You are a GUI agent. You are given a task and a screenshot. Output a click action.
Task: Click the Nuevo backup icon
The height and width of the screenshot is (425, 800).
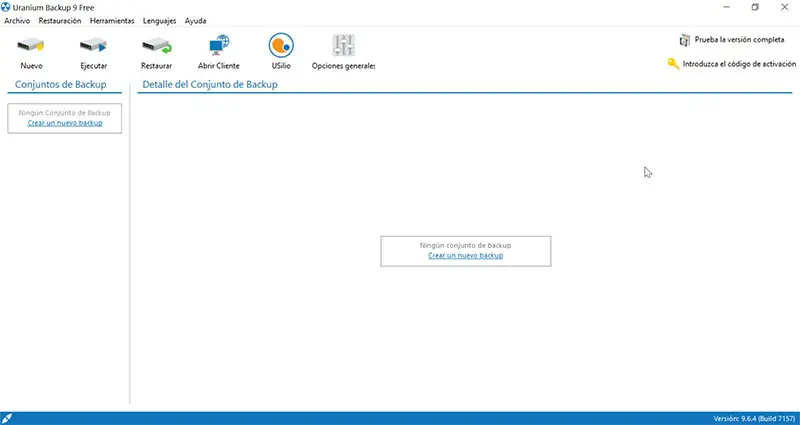(x=31, y=46)
